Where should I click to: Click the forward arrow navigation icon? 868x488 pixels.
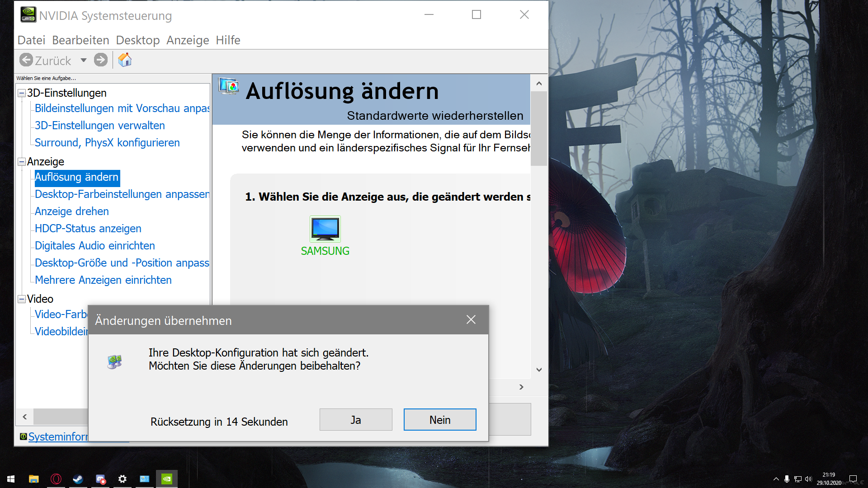[101, 60]
